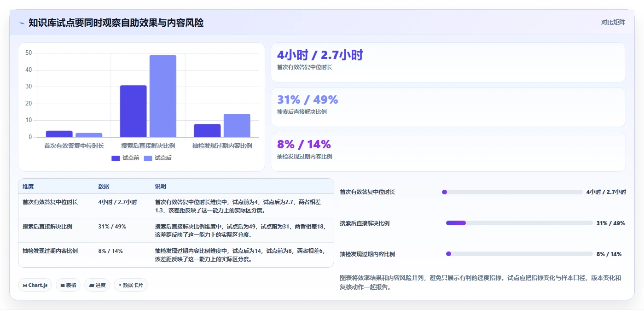Click the header icon beside the title
644x310 pixels.
point(22,23)
